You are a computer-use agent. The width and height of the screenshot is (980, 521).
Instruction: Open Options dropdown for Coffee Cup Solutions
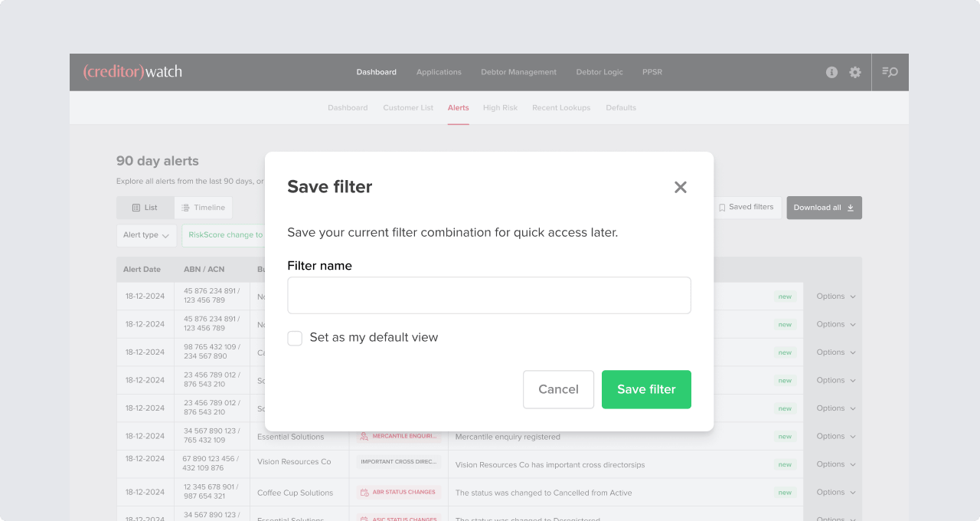835,492
